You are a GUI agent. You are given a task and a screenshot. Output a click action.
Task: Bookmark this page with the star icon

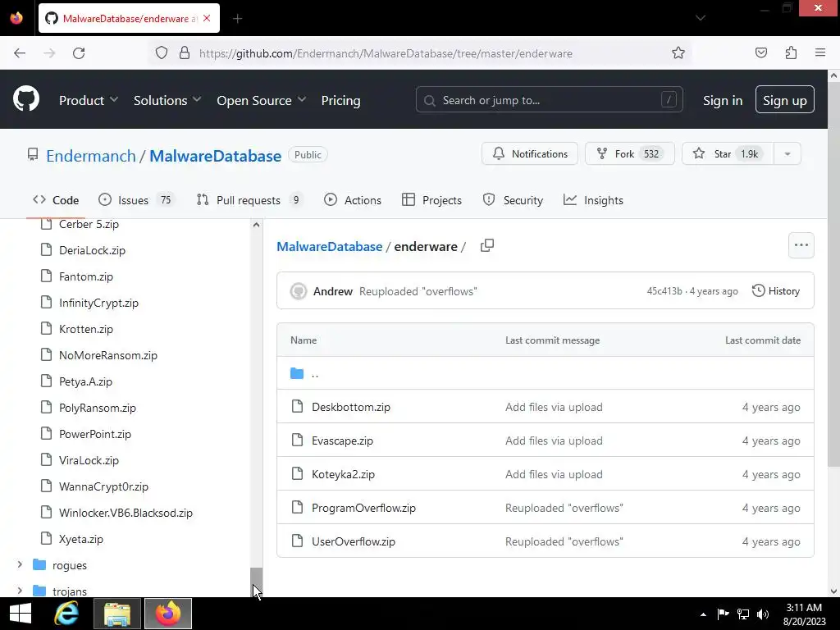(x=678, y=53)
